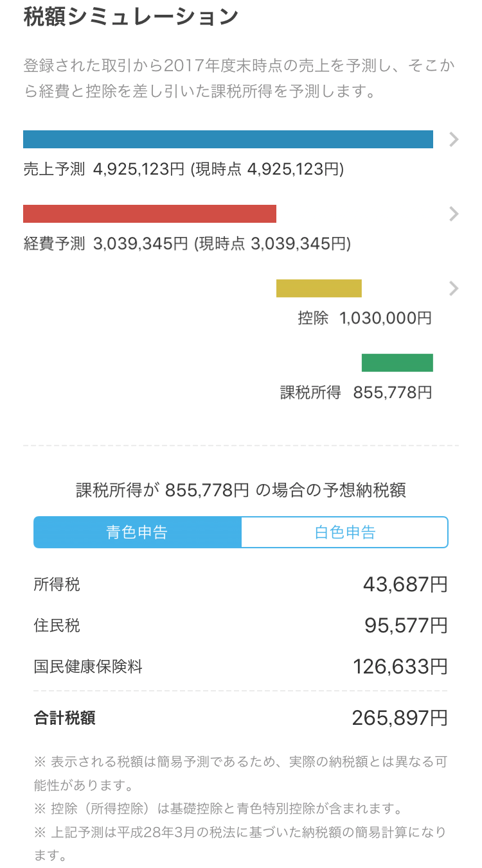
Task: Tap the 予想納税額 heading text
Action: coord(241,491)
